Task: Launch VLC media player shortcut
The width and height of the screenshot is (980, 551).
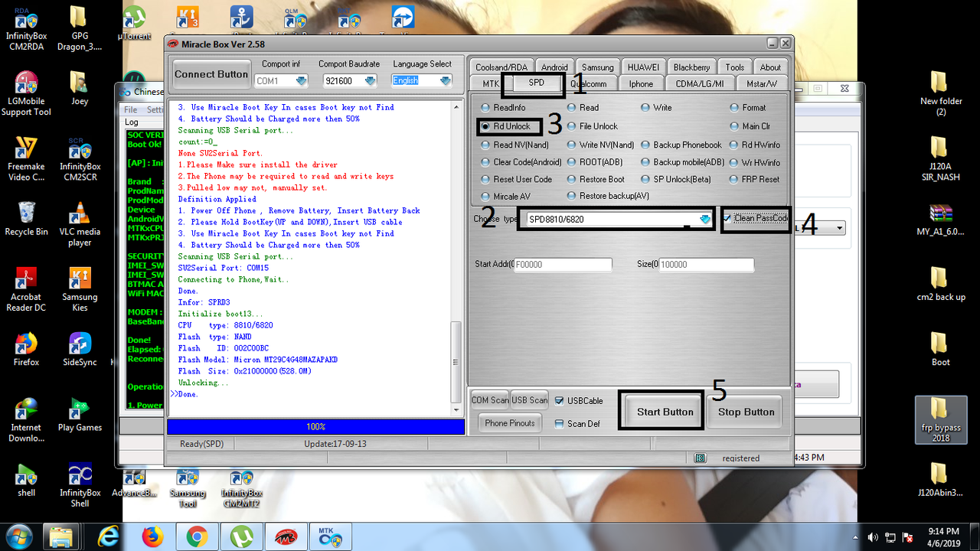Action: (80, 224)
